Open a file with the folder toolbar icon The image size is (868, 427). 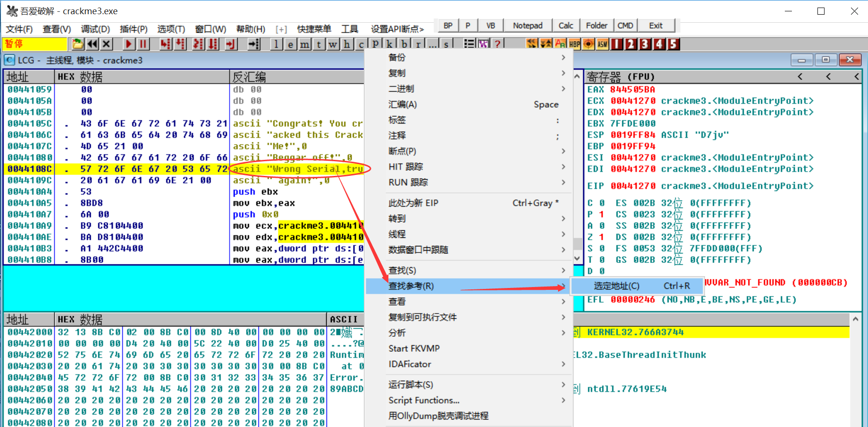78,44
